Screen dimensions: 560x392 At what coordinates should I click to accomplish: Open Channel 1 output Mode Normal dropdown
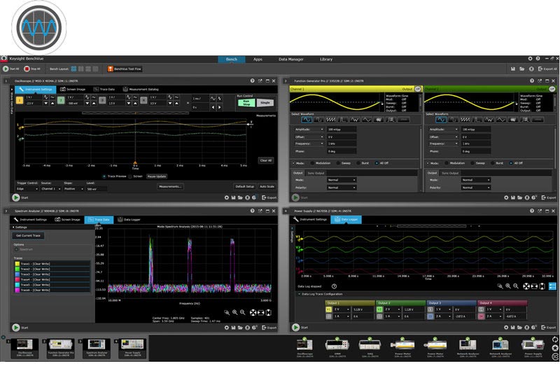(x=342, y=180)
